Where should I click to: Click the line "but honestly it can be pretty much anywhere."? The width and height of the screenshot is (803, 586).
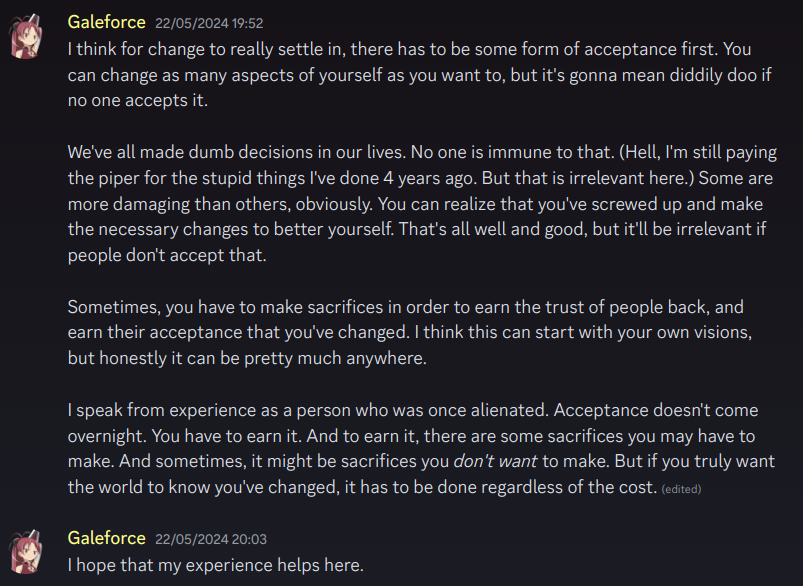247,358
